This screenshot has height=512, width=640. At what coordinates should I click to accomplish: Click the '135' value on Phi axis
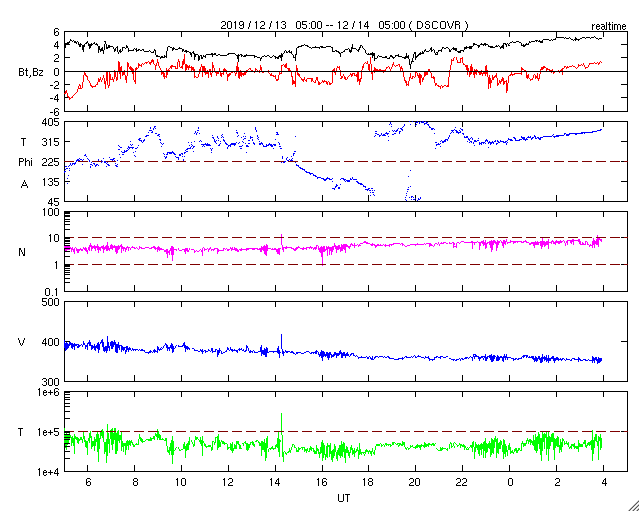pos(52,182)
